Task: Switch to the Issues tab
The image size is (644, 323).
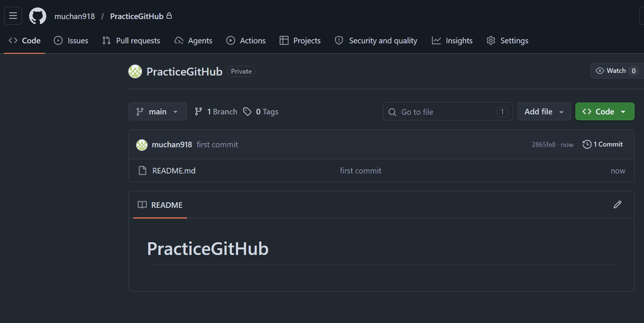Action: click(x=71, y=40)
